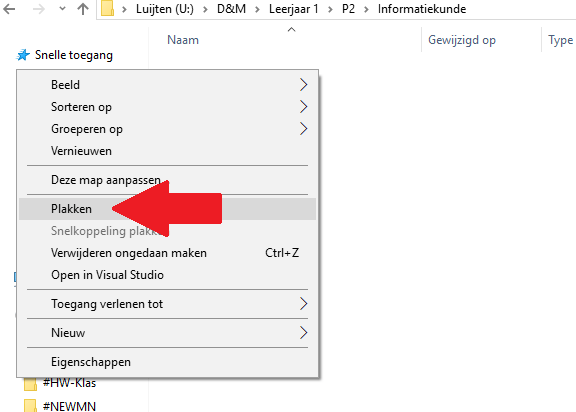This screenshot has width=576, height=412.
Task: Choose Vernieuwen from the context menu
Action: pos(168,151)
